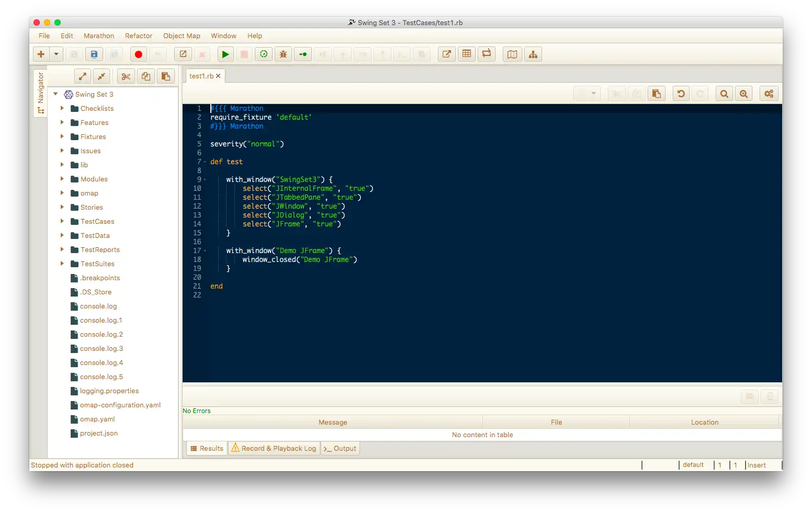Fold the def test block at line 7
812x513 pixels.
click(205, 162)
